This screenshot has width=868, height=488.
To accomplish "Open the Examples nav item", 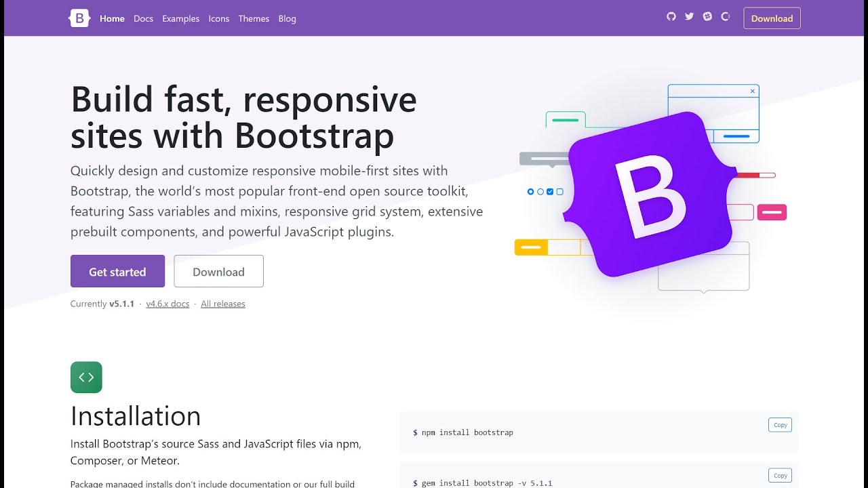I will [x=180, y=18].
